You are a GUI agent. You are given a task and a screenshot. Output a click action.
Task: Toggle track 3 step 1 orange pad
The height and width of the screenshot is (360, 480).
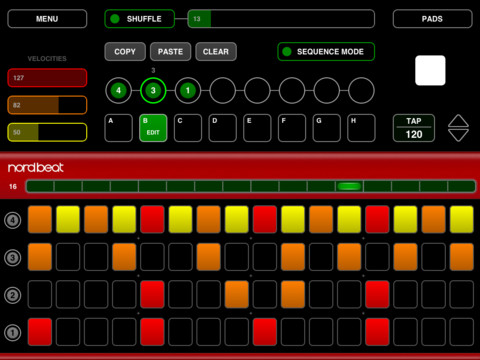click(40, 257)
